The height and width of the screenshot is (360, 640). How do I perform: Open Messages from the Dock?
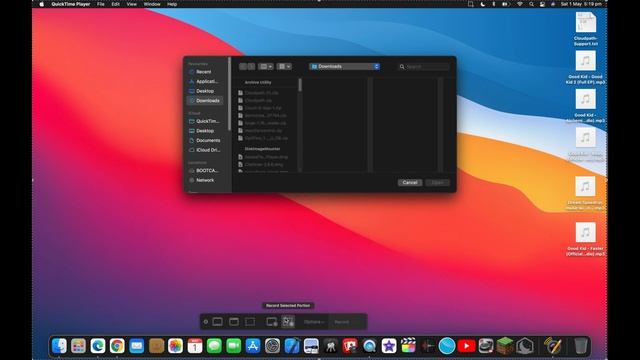(x=214, y=346)
